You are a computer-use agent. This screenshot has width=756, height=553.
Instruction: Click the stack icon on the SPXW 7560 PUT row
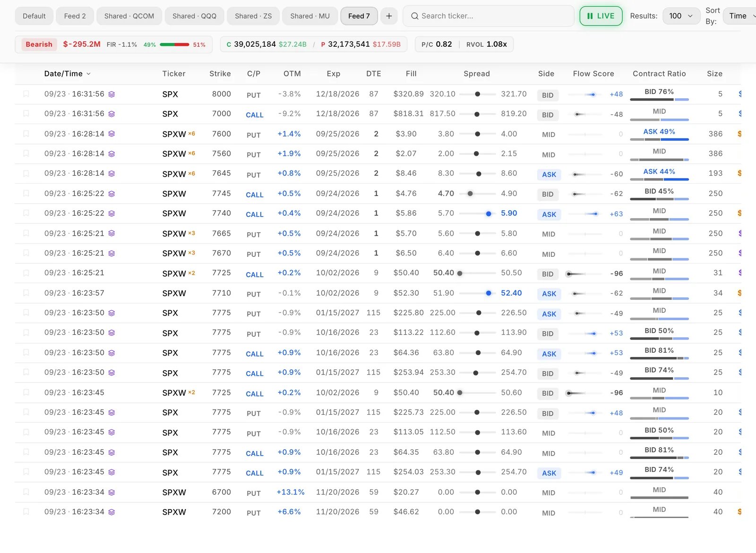112,154
